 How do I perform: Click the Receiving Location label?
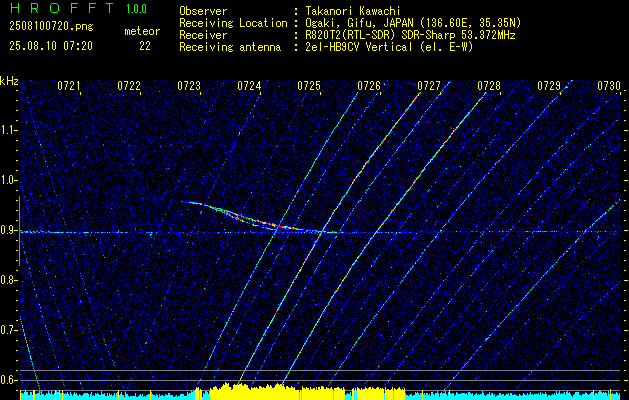click(x=233, y=23)
